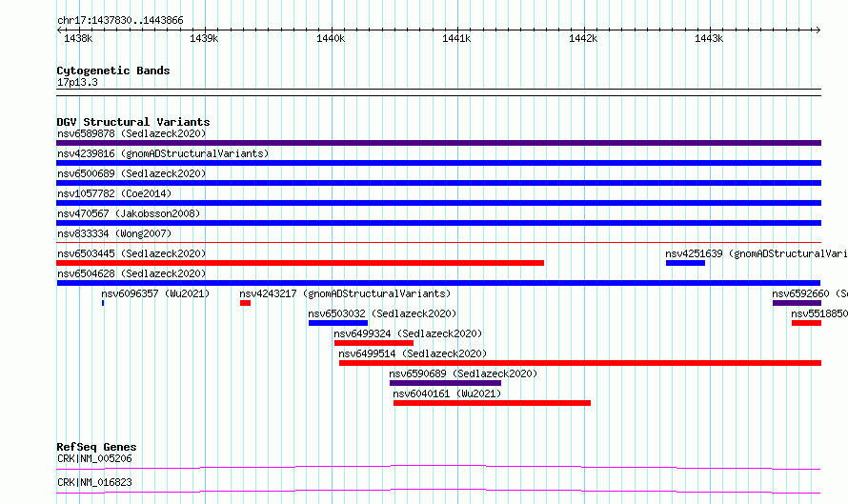Open the CRK|NM_016823 gene label
Screen dimensions: 848x504
[94, 482]
